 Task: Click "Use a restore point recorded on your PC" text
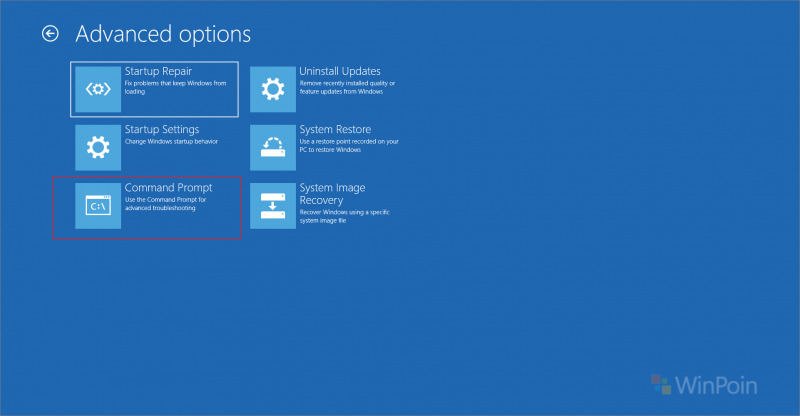(x=349, y=145)
